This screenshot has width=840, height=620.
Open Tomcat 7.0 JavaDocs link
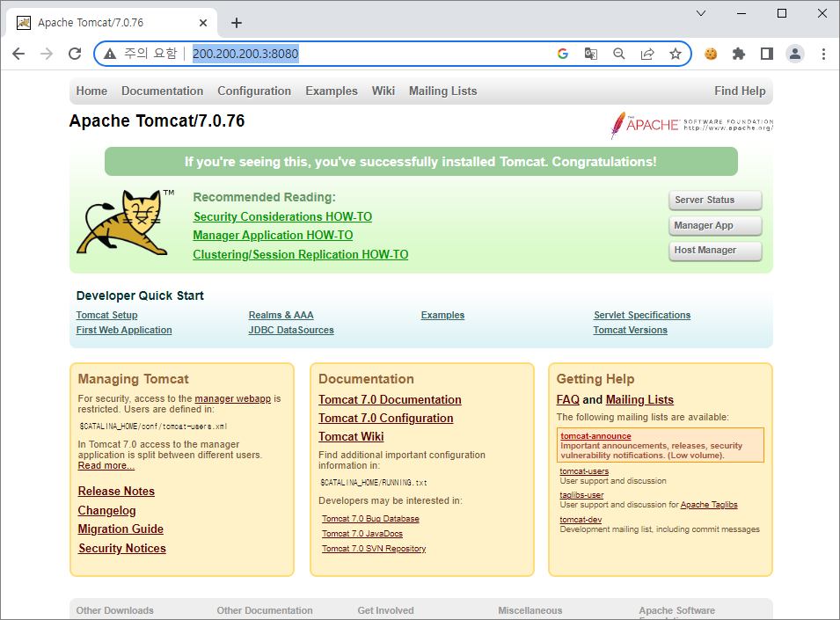click(362, 534)
